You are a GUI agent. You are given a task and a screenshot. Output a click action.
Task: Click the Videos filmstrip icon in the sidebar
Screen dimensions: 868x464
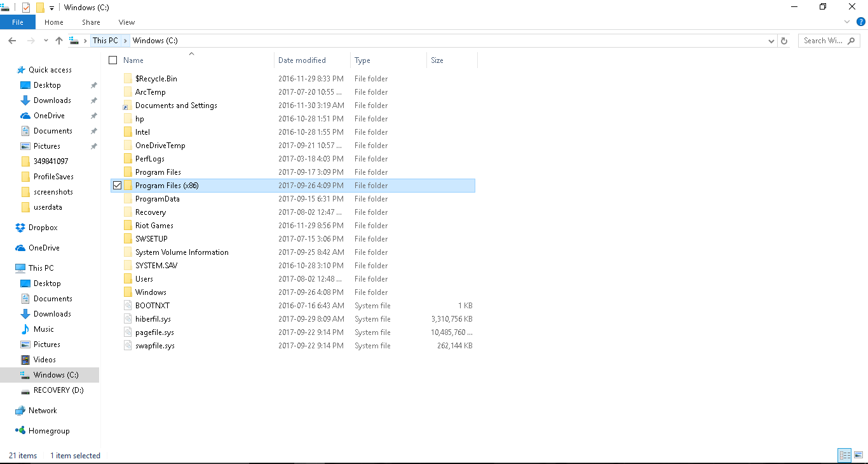coord(25,360)
